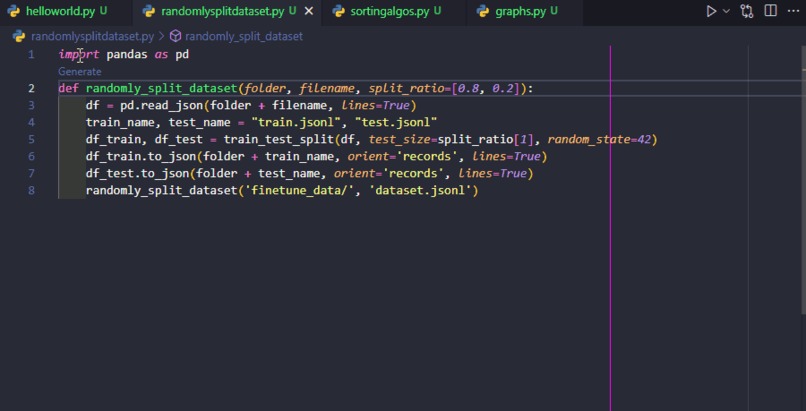Click random_state=42 argument text

[599, 139]
